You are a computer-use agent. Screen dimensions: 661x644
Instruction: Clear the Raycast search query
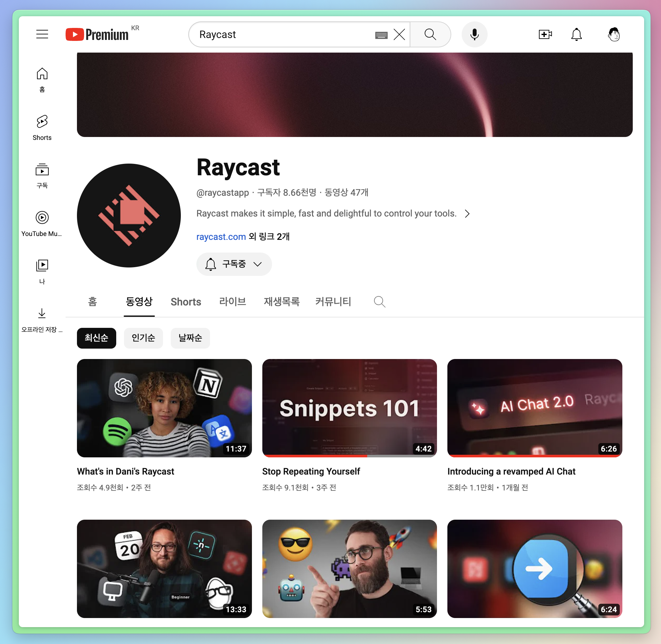click(400, 34)
